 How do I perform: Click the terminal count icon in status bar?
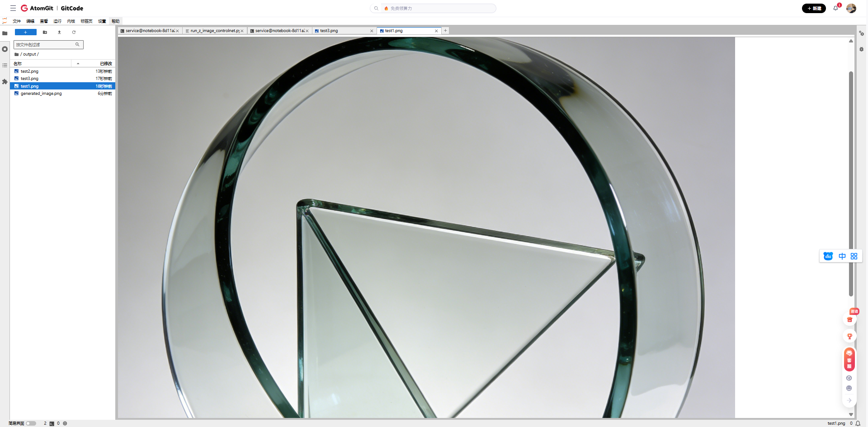point(52,423)
